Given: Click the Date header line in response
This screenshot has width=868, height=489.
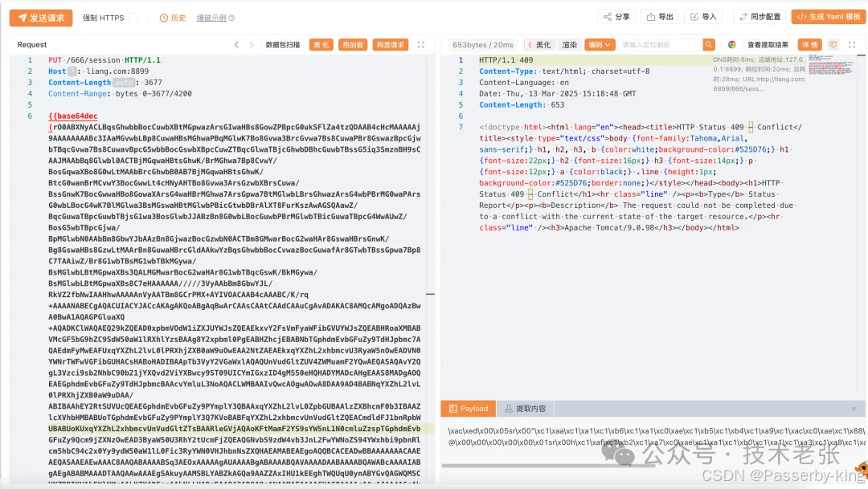Looking at the screenshot, I should tap(558, 93).
